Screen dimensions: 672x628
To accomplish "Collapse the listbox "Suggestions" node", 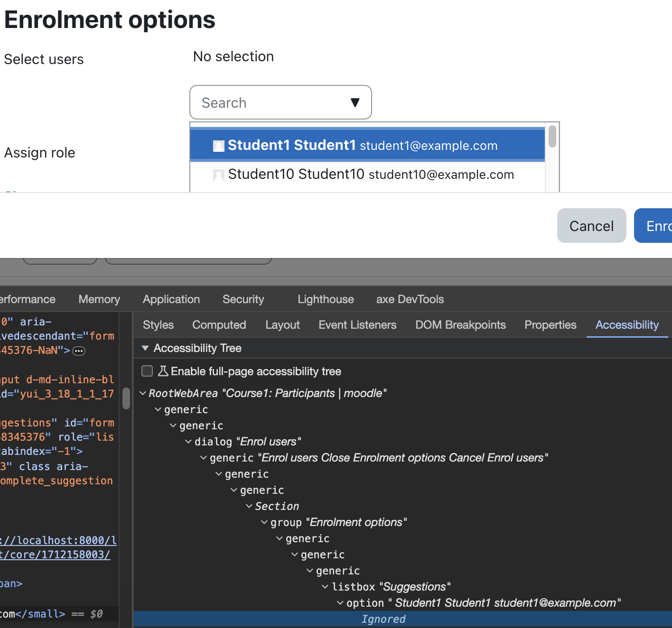I will pos(325,587).
